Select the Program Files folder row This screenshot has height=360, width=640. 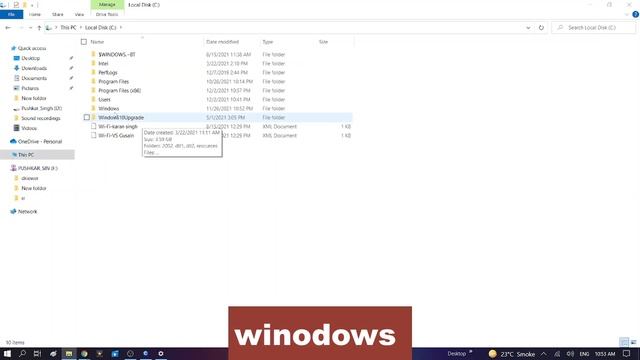[x=216, y=82]
